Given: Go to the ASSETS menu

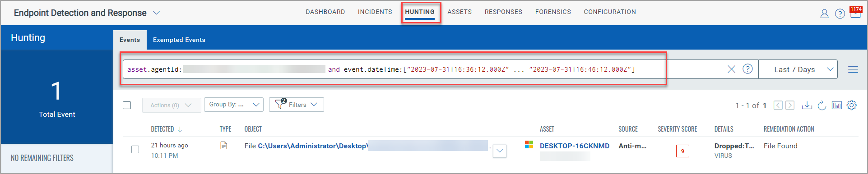Looking at the screenshot, I should click(460, 12).
